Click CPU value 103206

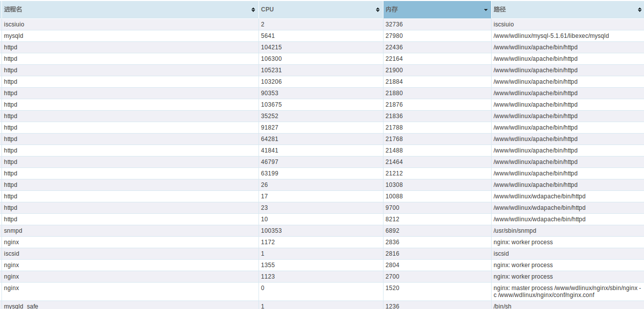coord(271,82)
